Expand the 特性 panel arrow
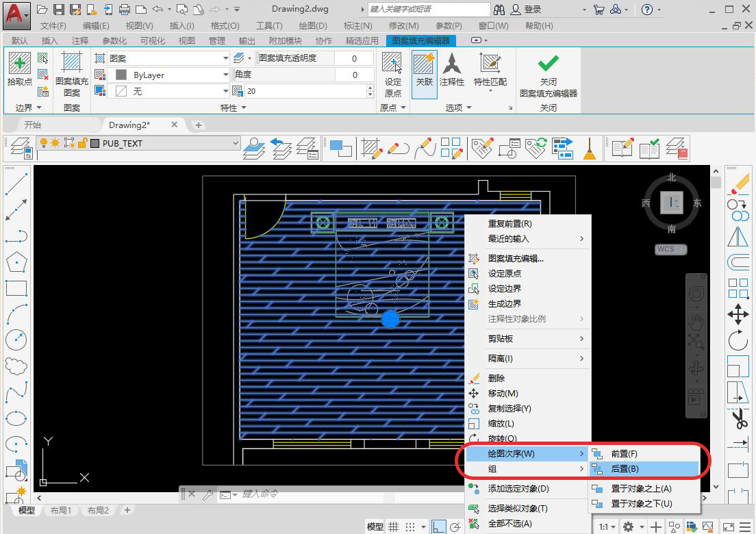 [x=244, y=107]
